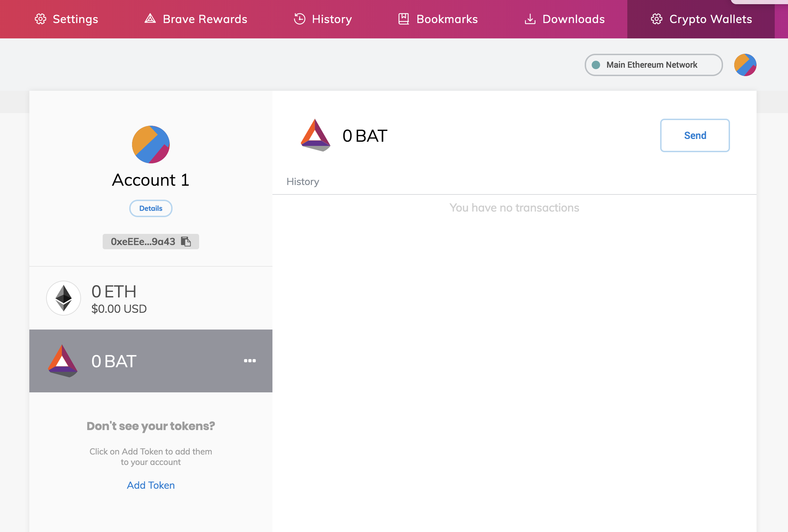Go to browser History tab in navbar
The height and width of the screenshot is (532, 788).
(323, 19)
